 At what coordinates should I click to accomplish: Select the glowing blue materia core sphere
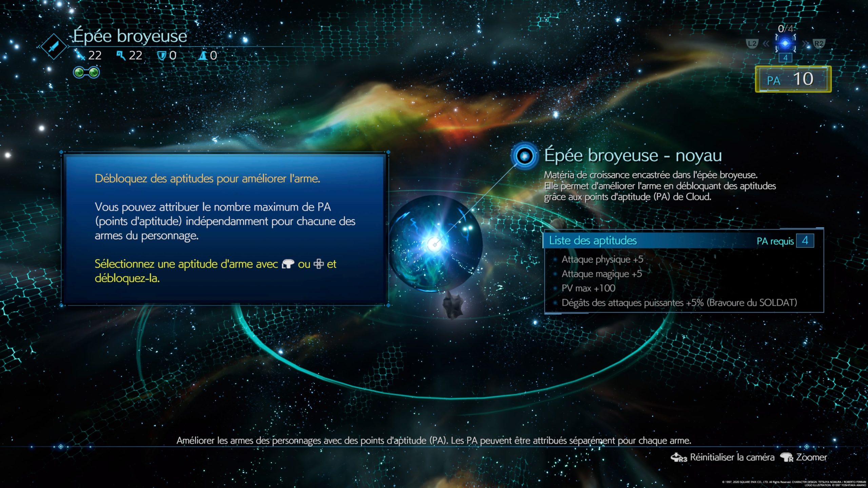[x=435, y=244]
